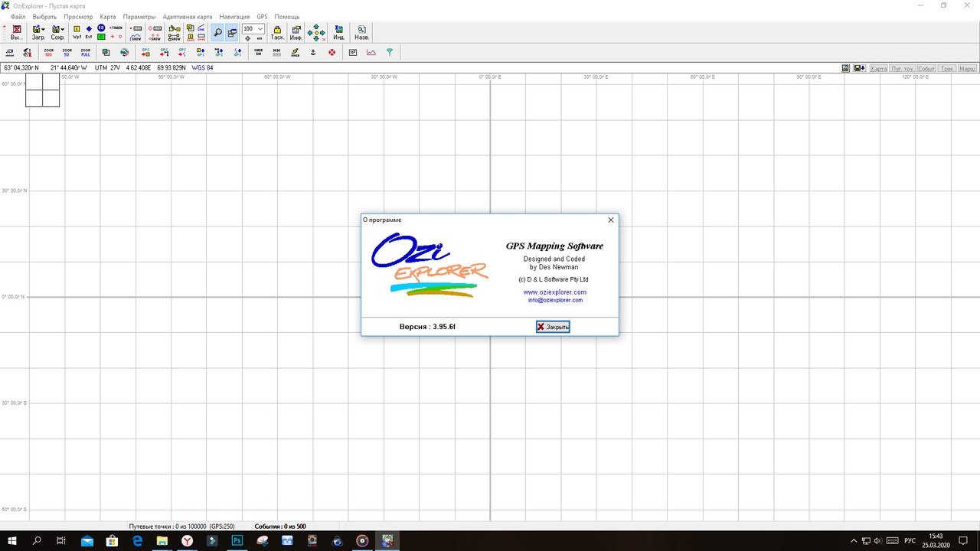
Task: Open the Карта menu
Action: (x=108, y=16)
